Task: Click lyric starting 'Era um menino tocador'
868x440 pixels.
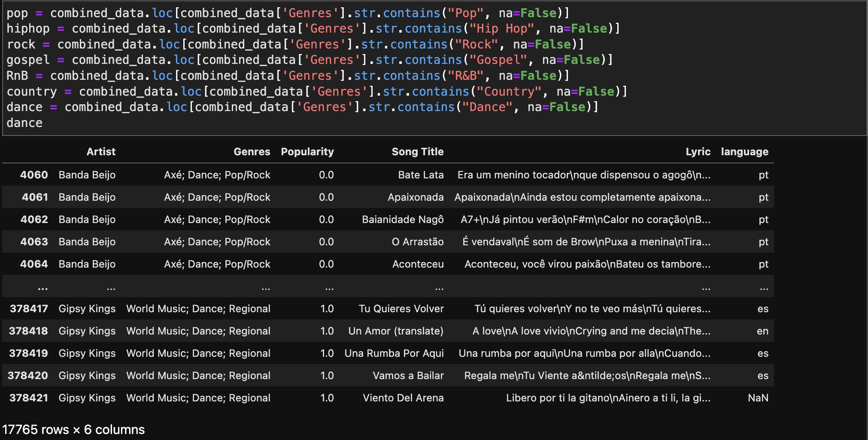Action: (x=584, y=175)
